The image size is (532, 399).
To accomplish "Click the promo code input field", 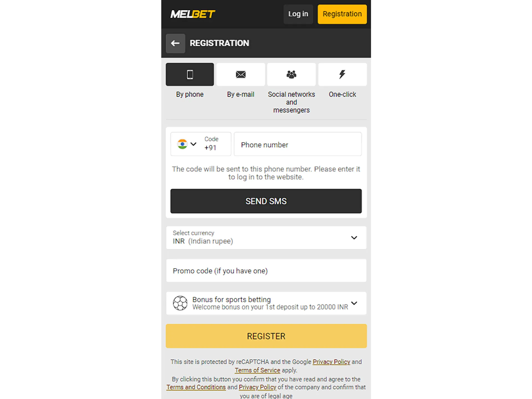I will [266, 271].
